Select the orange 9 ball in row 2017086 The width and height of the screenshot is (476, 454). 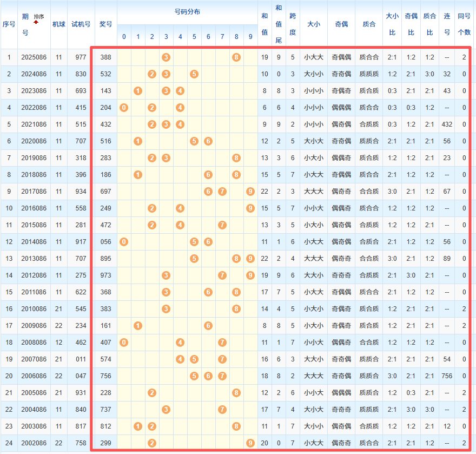250,192
